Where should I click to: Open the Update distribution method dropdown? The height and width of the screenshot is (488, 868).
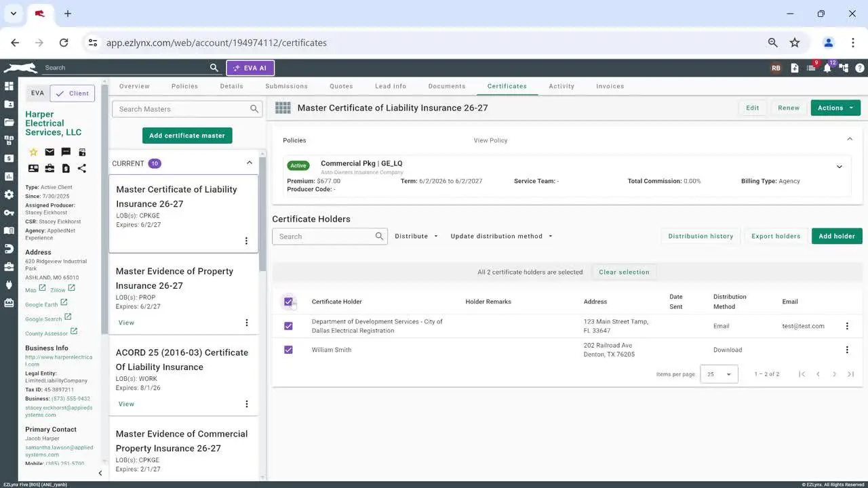tap(502, 237)
